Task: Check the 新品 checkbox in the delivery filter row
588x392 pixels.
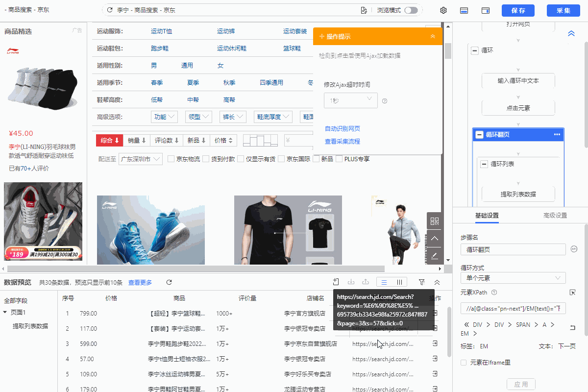Action: [316, 159]
